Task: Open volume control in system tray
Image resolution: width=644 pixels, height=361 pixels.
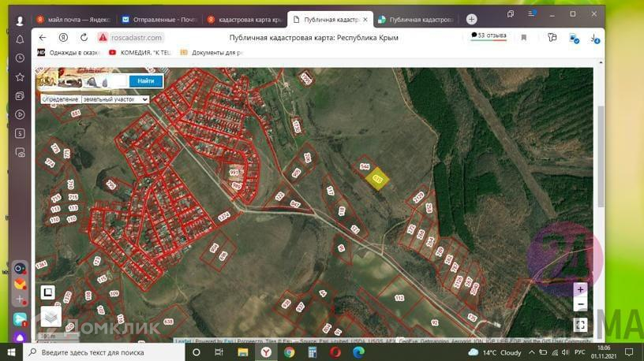Action: pyautogui.click(x=566, y=352)
